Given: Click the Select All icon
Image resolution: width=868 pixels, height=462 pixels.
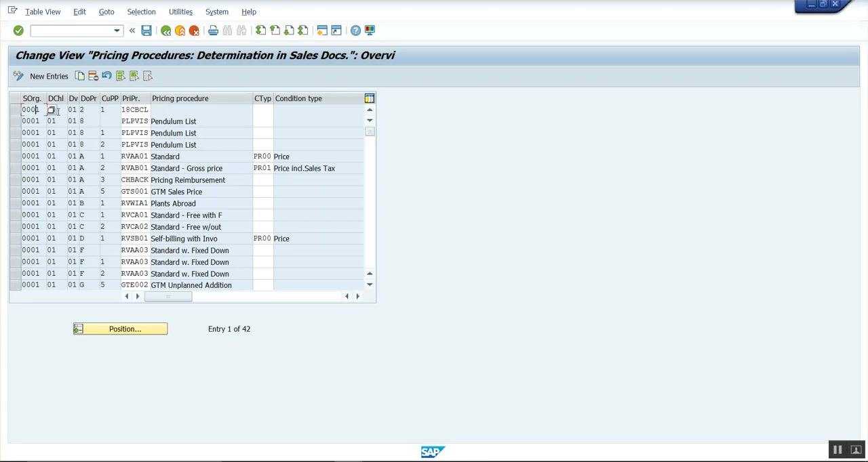Looking at the screenshot, I should click(x=121, y=76).
